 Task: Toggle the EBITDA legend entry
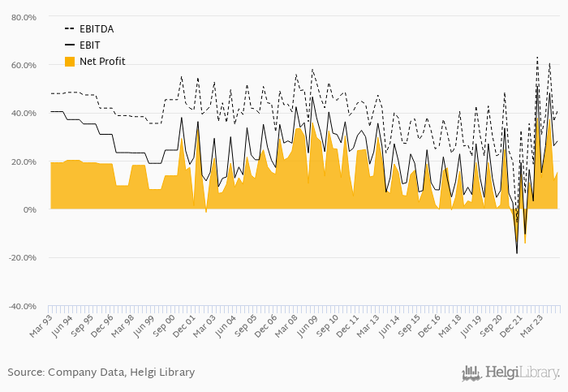click(89, 29)
